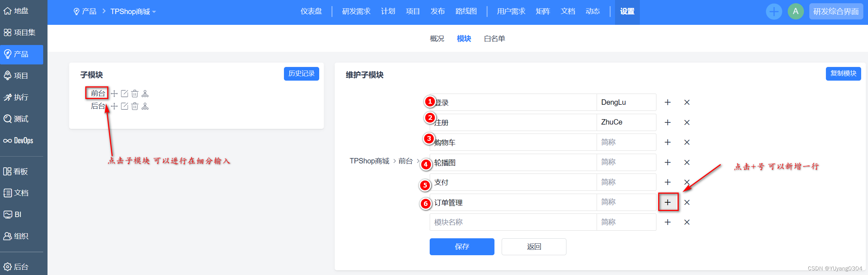The image size is (868, 275).
Task: Click the 简称 field of 购物车 row
Action: tap(627, 142)
